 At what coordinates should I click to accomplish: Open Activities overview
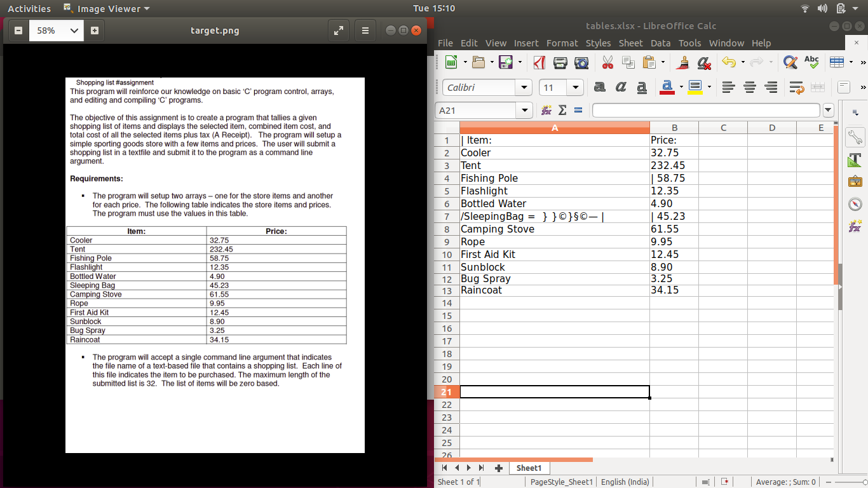29,8
